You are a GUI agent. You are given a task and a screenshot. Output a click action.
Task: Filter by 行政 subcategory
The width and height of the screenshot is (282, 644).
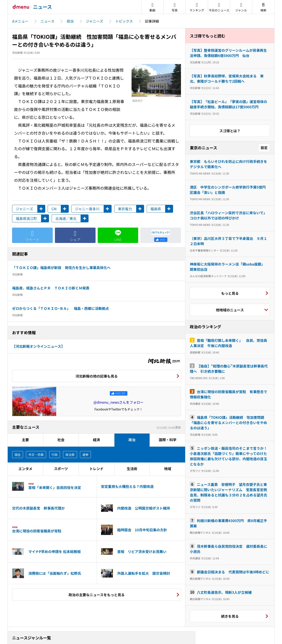coord(55,455)
